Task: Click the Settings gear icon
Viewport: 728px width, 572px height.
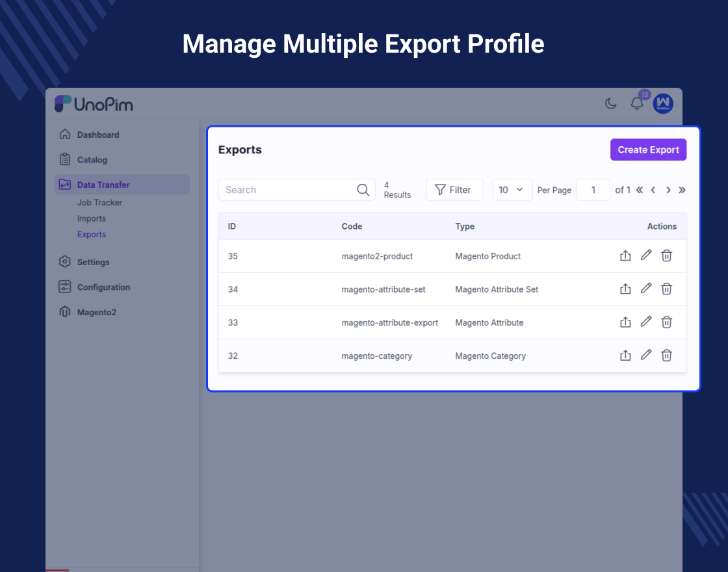Action: [65, 262]
